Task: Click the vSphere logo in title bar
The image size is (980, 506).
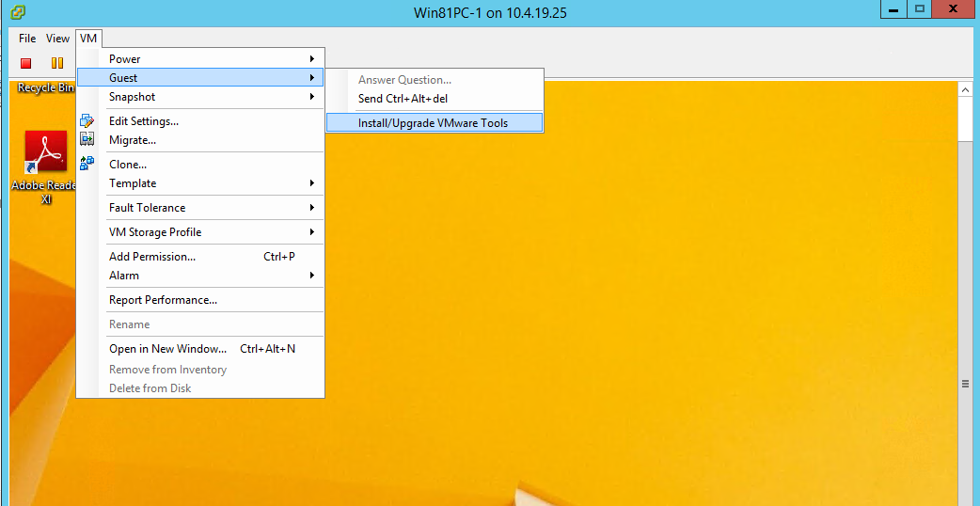Action: 19,12
